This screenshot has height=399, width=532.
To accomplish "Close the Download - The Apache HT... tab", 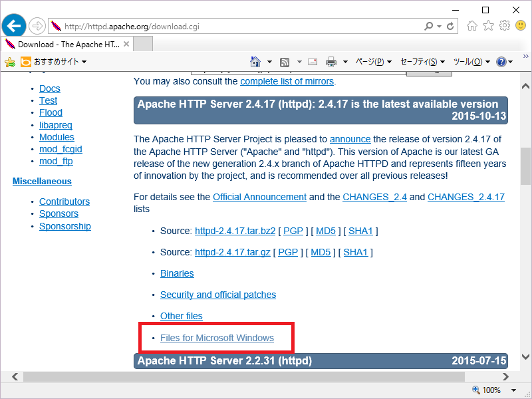I will (126, 44).
